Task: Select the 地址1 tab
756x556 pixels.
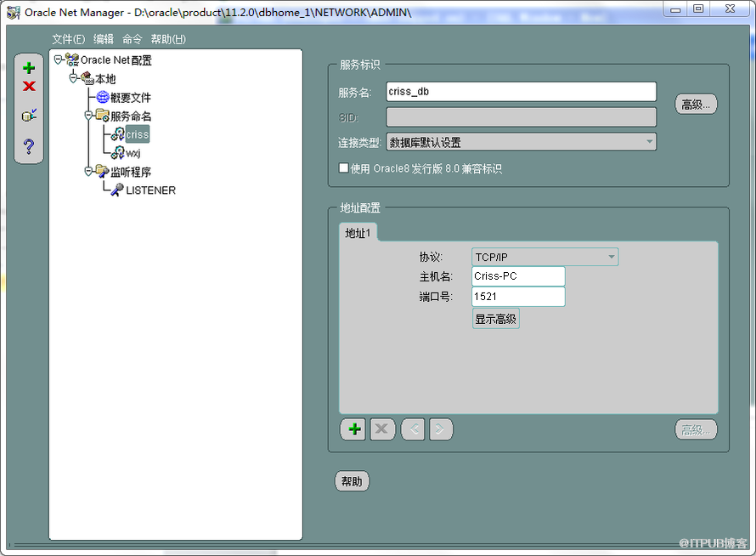Action: click(358, 233)
